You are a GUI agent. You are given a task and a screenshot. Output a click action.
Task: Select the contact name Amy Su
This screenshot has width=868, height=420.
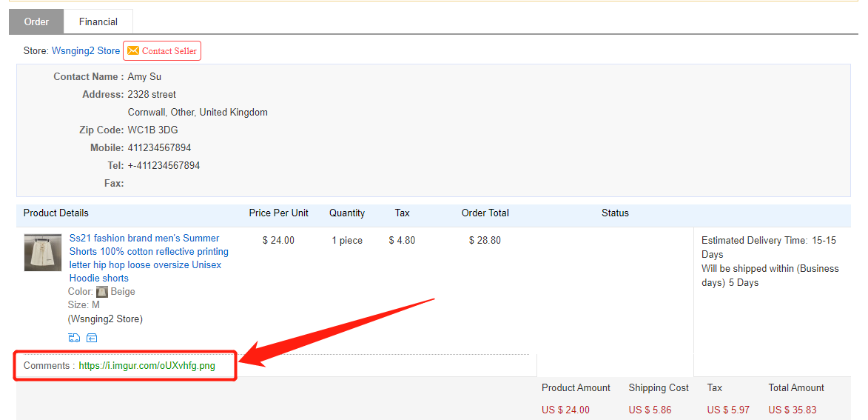pos(144,77)
